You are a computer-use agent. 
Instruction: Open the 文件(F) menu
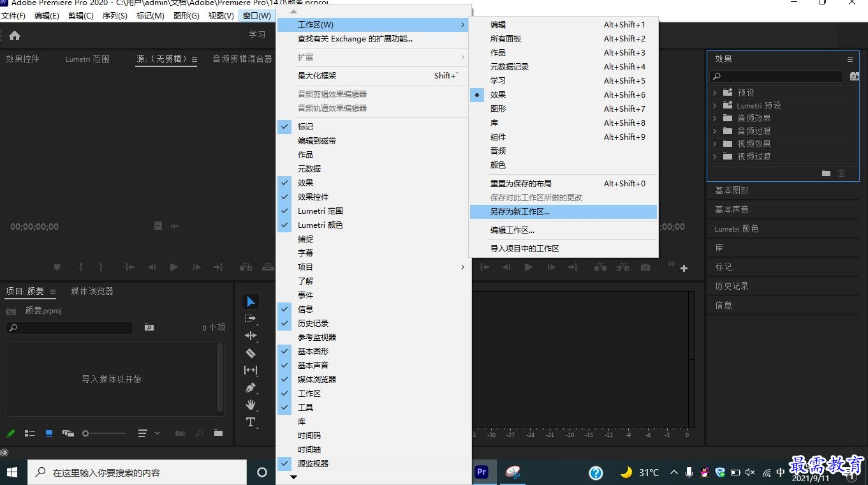pos(13,16)
